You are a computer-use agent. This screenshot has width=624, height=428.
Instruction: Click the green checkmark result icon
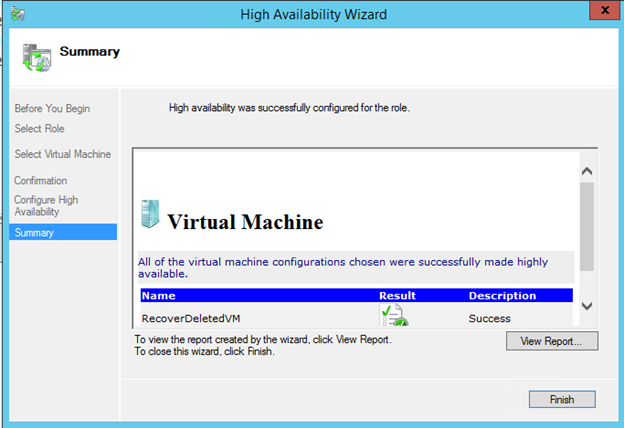(x=393, y=317)
